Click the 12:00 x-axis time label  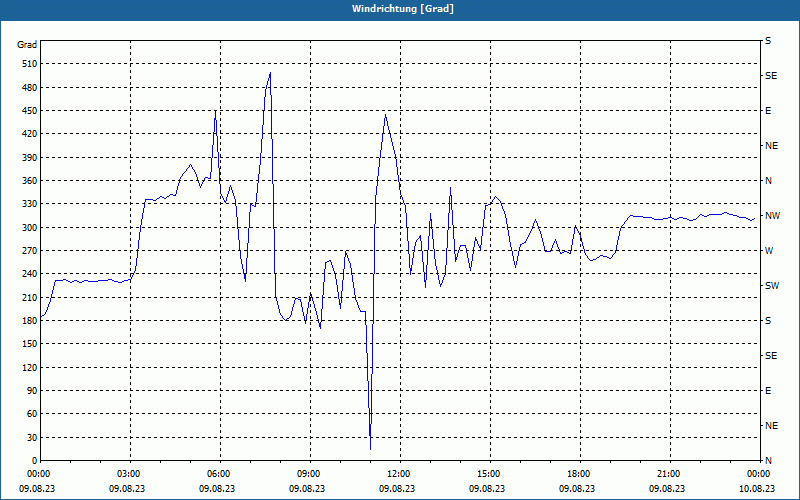point(397,474)
